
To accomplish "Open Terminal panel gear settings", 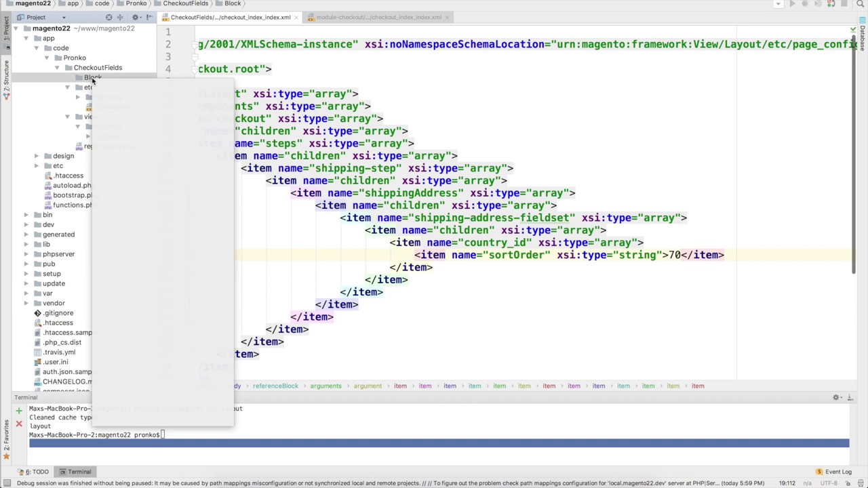I will (x=836, y=397).
